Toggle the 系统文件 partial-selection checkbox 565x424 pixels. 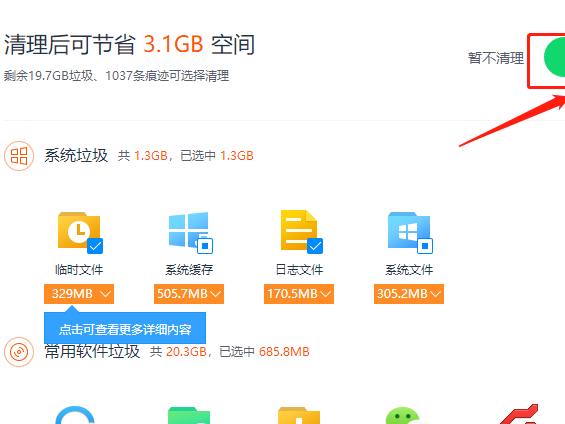pyautogui.click(x=425, y=246)
